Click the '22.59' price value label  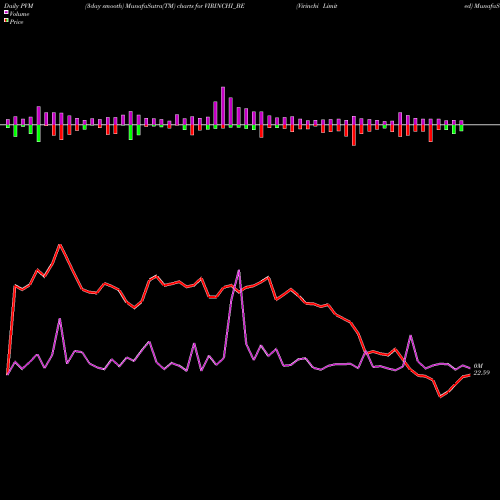tap(482, 373)
